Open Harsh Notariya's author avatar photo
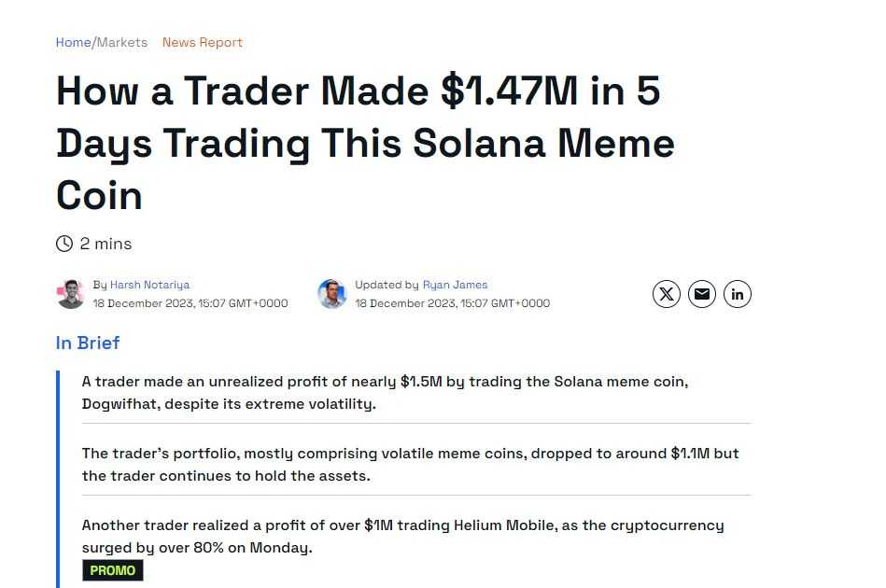 (71, 294)
